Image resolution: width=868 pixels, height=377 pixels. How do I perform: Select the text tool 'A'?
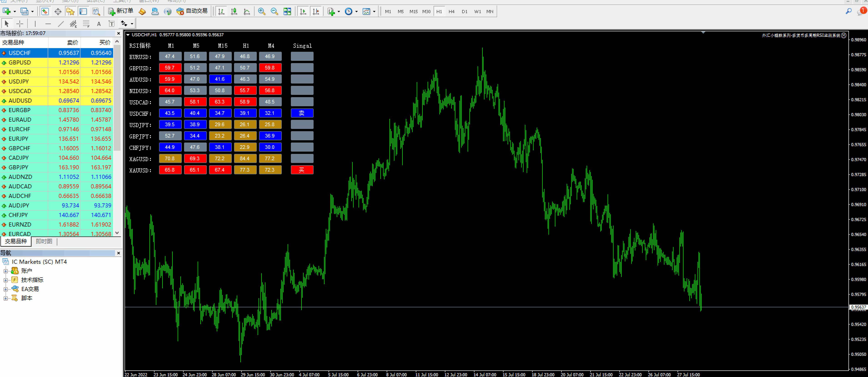99,24
